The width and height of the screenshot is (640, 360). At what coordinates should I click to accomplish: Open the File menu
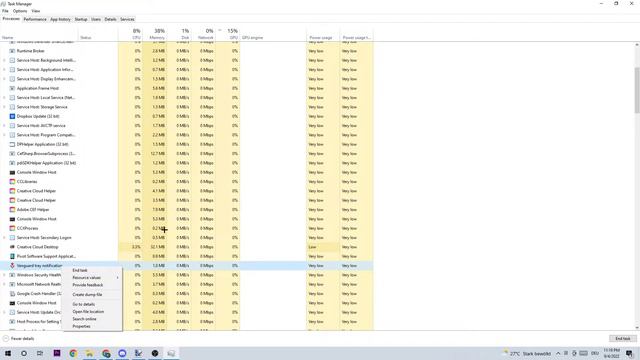click(5, 11)
